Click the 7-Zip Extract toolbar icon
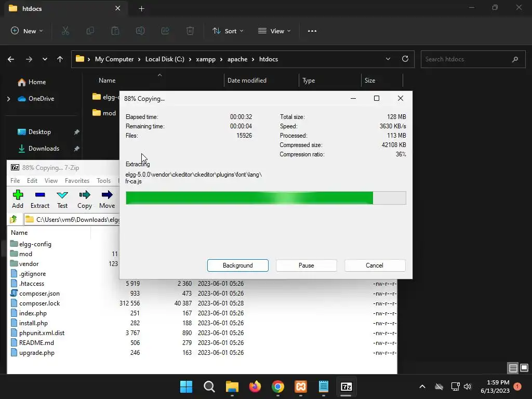The height and width of the screenshot is (399, 532). tap(40, 199)
